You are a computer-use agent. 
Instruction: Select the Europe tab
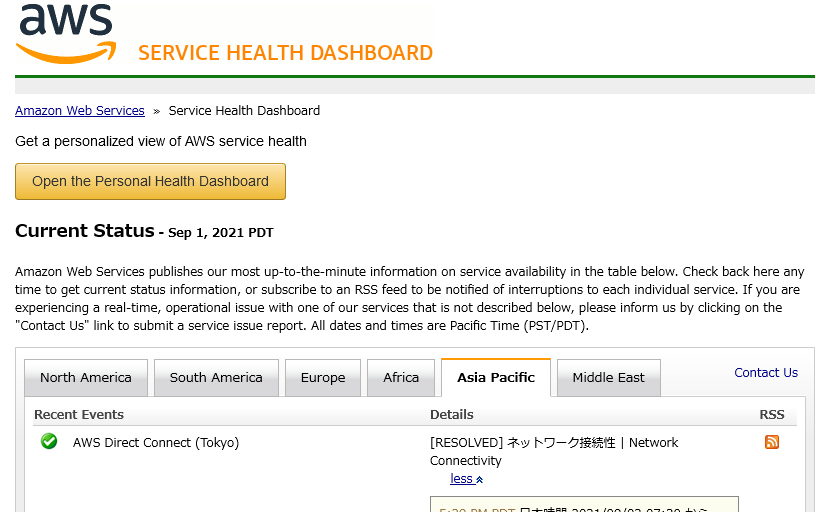pyautogui.click(x=323, y=378)
